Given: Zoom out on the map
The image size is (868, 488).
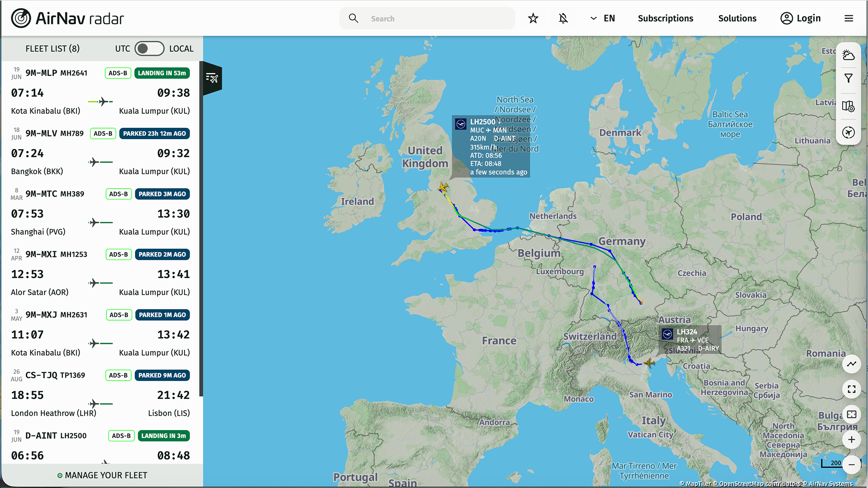Looking at the screenshot, I should click(x=852, y=465).
